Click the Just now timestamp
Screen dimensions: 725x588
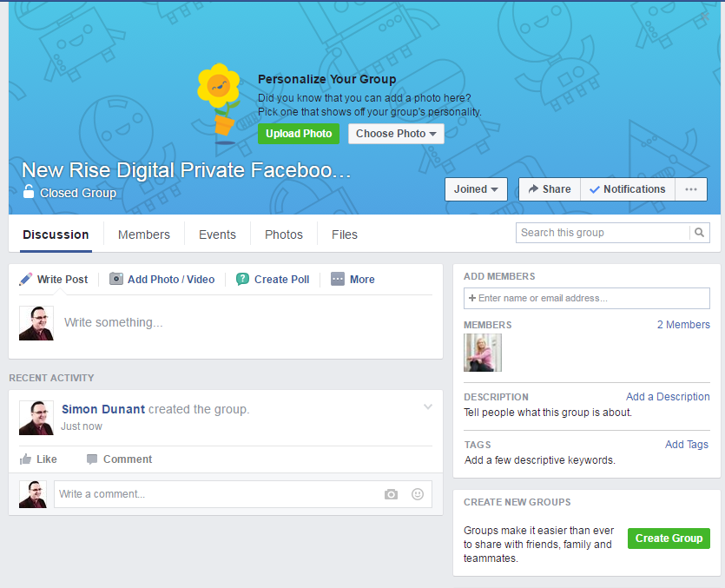coord(82,426)
